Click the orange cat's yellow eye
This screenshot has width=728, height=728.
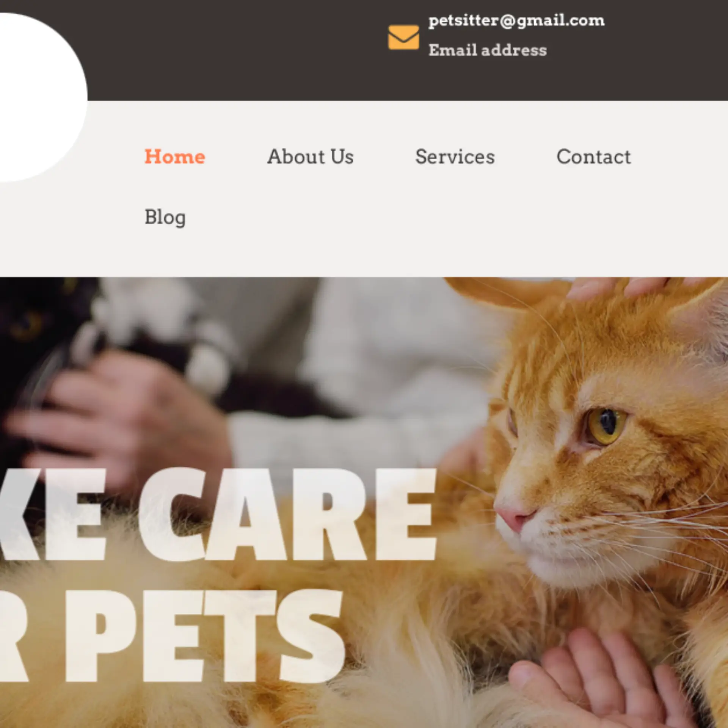click(x=606, y=425)
